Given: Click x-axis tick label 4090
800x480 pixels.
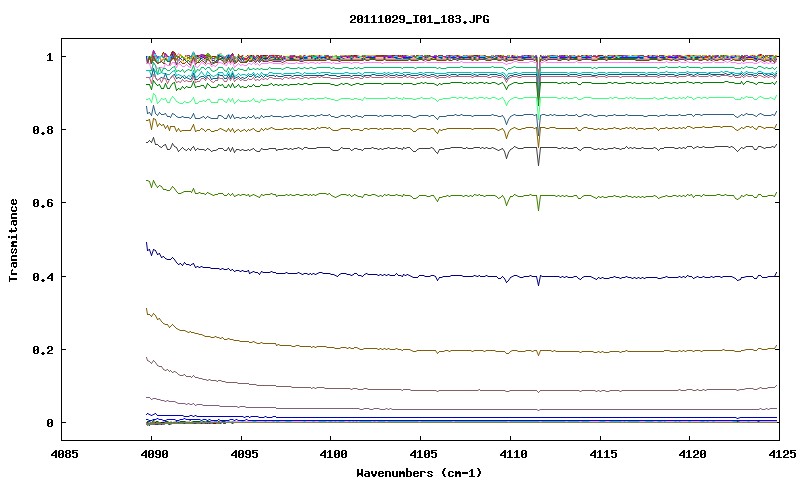Looking at the screenshot, I should (154, 454).
